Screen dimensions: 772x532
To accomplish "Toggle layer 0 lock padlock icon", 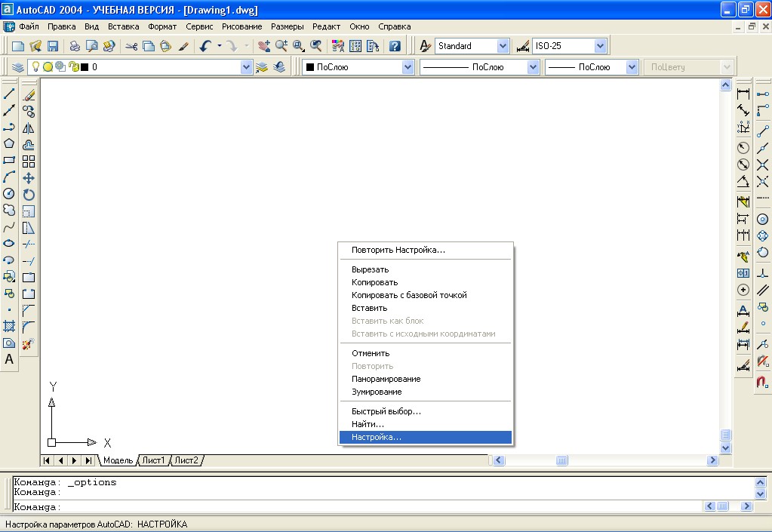I will (73, 66).
